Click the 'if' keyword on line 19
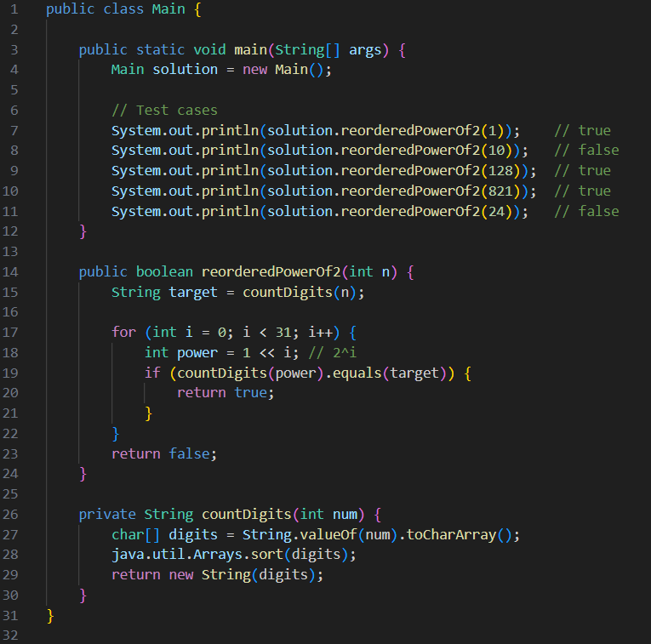The width and height of the screenshot is (651, 644). (152, 373)
